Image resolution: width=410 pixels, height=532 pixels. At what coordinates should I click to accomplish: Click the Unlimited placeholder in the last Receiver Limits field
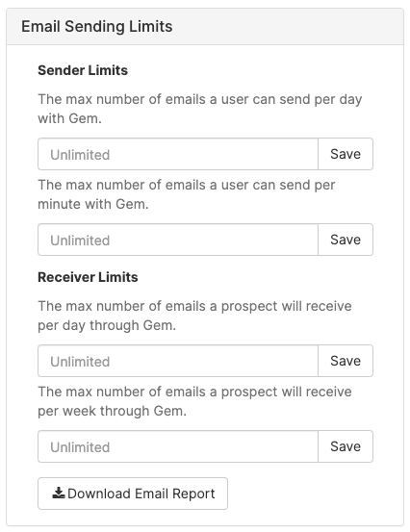[80, 447]
